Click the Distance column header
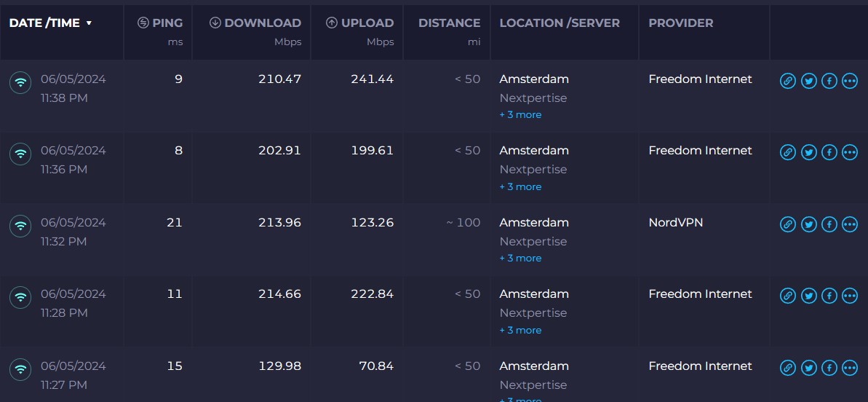The height and width of the screenshot is (402, 868). [449, 23]
